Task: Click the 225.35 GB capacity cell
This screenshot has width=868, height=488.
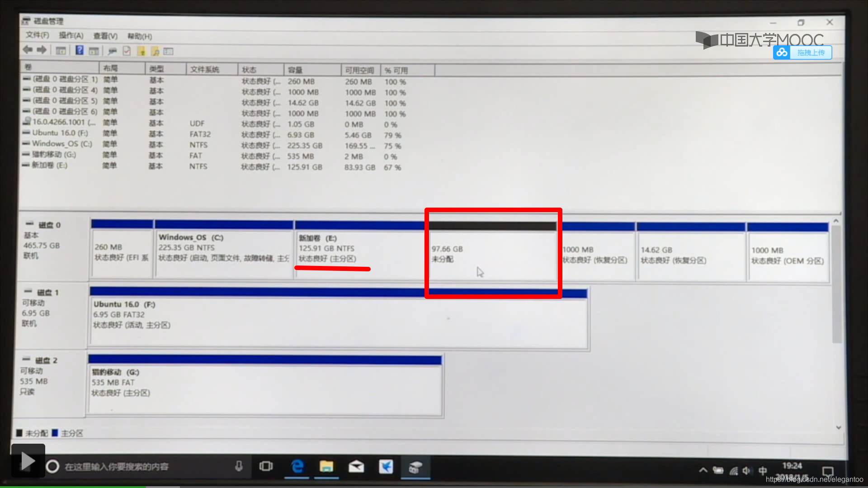Action: tap(305, 146)
